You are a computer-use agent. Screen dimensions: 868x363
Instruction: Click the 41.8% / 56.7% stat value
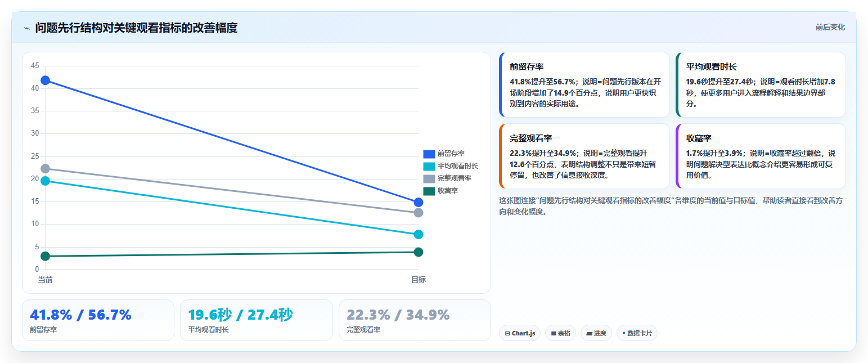80,315
